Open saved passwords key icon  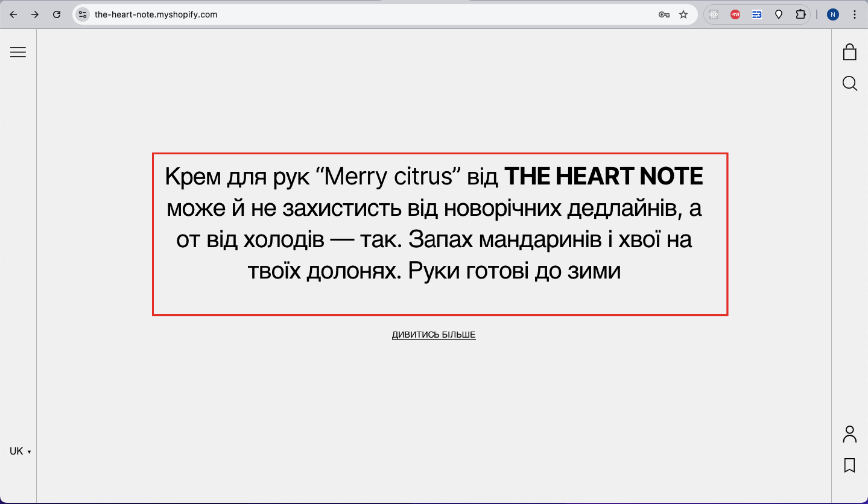tap(664, 14)
